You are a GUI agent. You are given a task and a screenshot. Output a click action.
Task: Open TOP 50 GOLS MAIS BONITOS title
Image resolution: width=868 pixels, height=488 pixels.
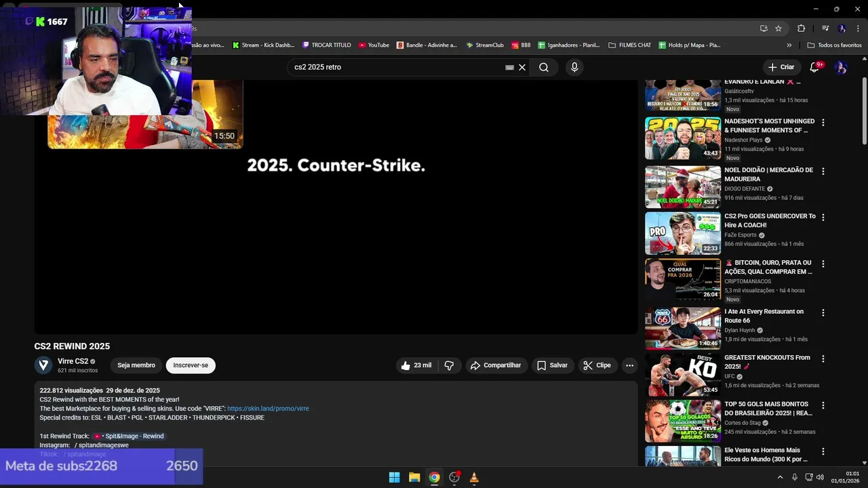(x=768, y=409)
